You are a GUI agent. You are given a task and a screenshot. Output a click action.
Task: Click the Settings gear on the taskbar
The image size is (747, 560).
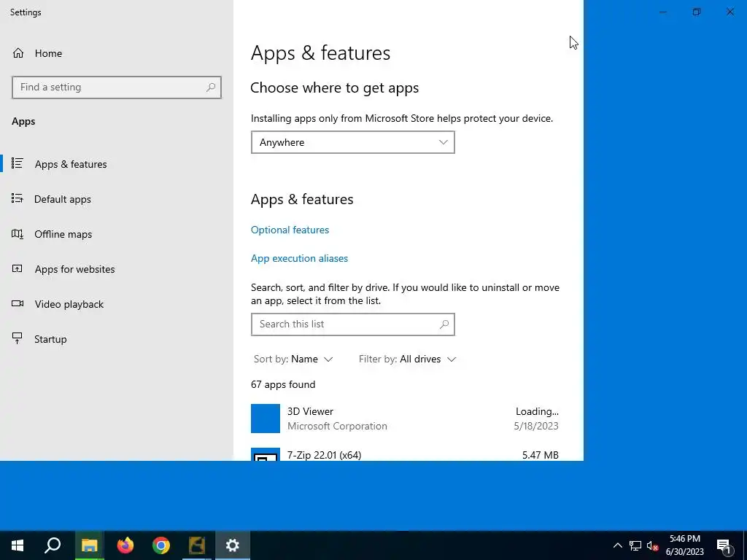tap(233, 545)
